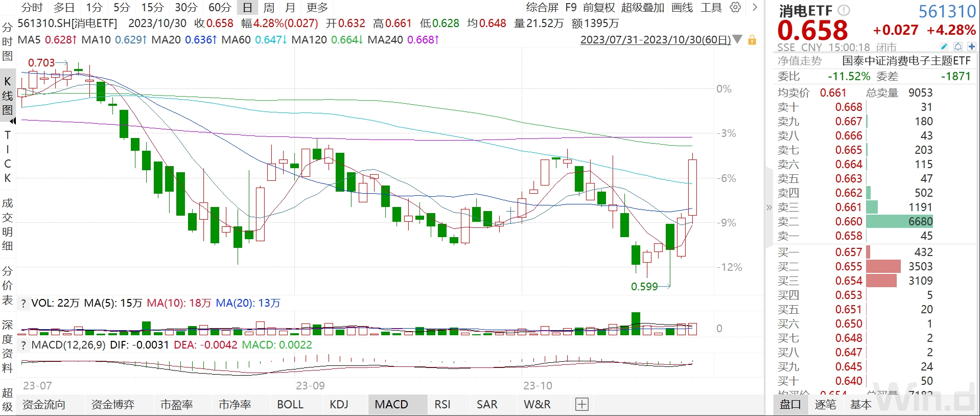Open the date range dropdown triangle
The width and height of the screenshot is (980, 416).
coord(737,39)
